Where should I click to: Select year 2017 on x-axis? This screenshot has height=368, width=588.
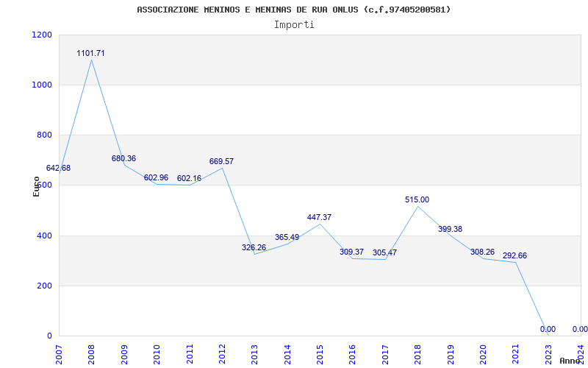(x=385, y=354)
